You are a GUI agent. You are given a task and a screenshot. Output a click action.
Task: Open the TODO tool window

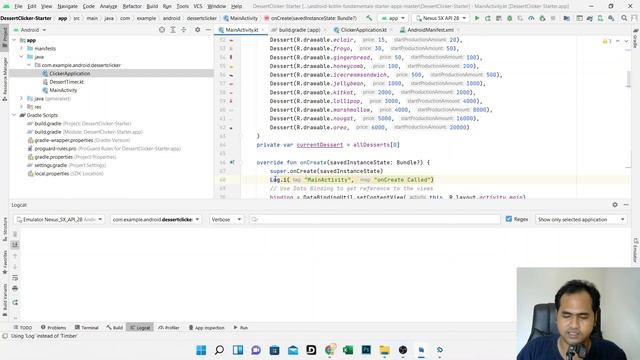(23, 327)
